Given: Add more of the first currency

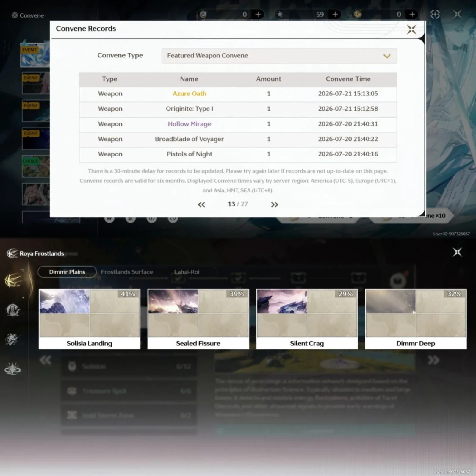Looking at the screenshot, I should point(258,14).
